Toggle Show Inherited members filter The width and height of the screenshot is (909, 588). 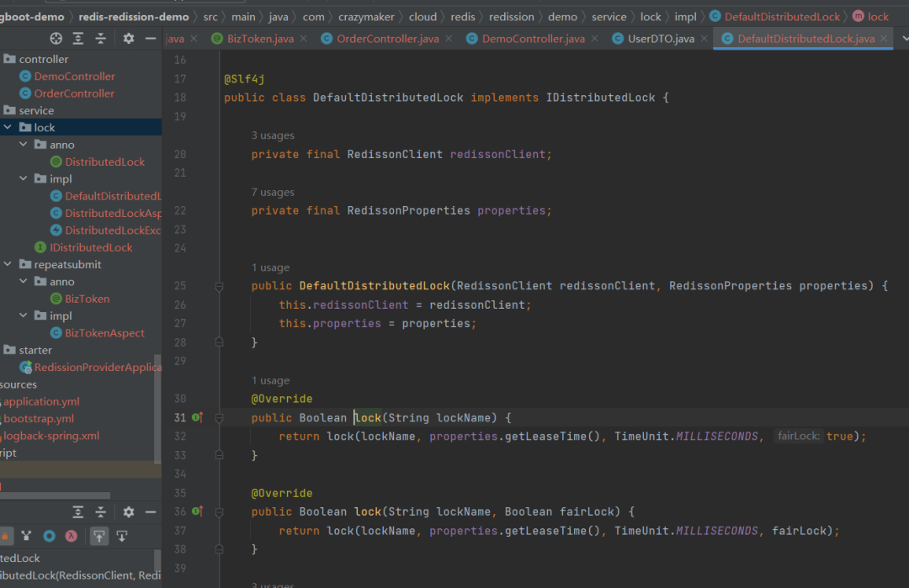[26, 536]
